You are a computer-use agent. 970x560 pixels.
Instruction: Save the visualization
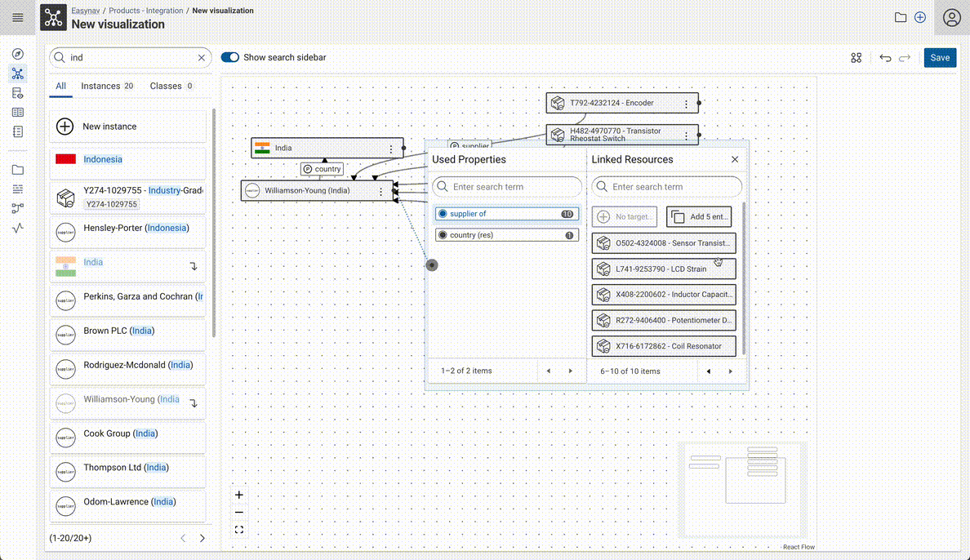click(940, 57)
